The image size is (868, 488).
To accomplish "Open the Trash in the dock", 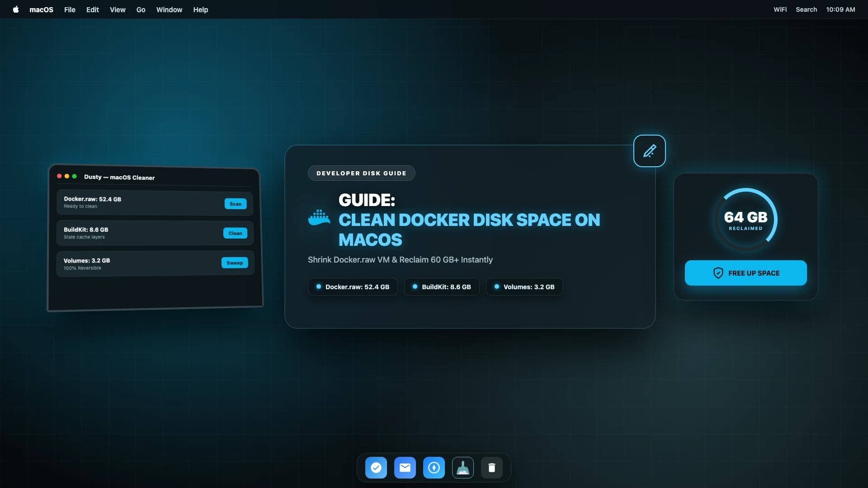I will (x=492, y=468).
